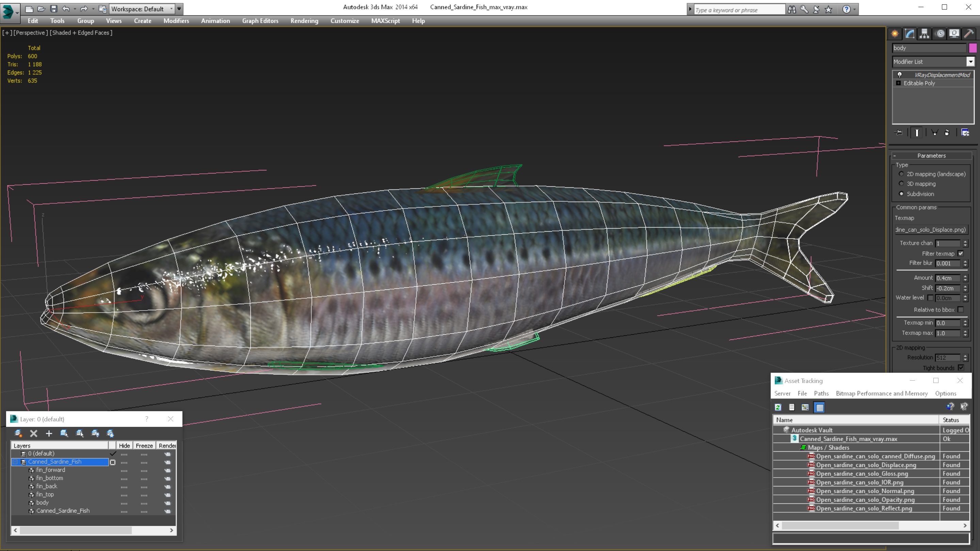Collapse the Canned_Sardine_Fish layer tree
Viewport: 980px width, 551px height.
(x=15, y=462)
